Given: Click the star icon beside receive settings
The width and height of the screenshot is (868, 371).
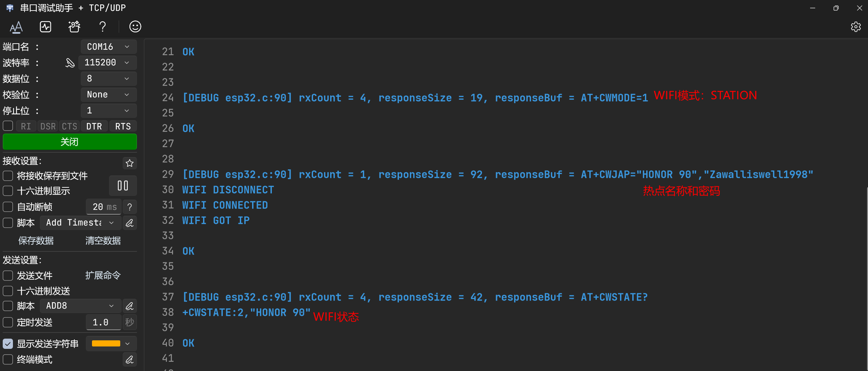Looking at the screenshot, I should pos(129,163).
